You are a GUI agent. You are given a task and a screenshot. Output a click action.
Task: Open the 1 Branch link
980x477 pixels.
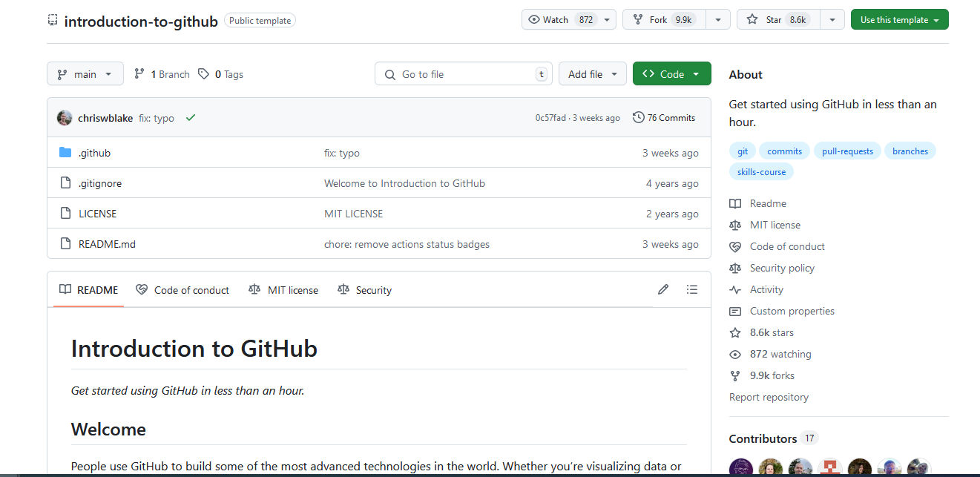point(162,74)
